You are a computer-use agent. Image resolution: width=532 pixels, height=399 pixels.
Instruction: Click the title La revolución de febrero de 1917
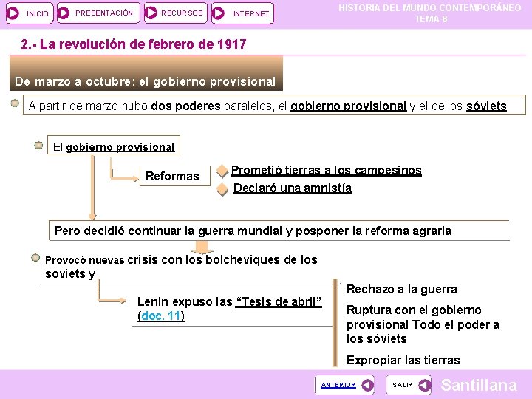click(x=133, y=44)
